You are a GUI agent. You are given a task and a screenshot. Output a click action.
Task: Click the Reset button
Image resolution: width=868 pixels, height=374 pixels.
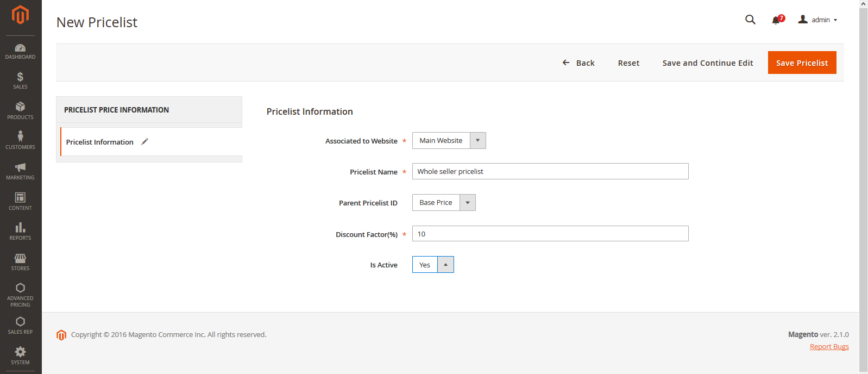(628, 63)
